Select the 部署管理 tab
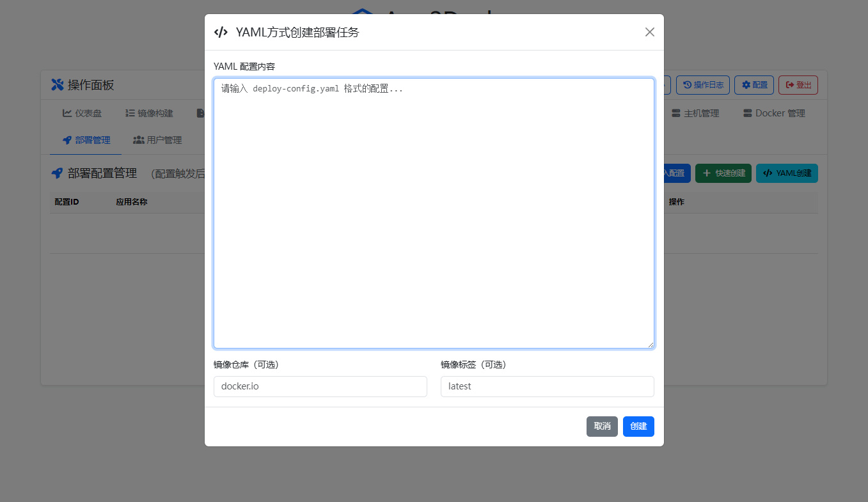Image resolution: width=868 pixels, height=502 pixels. point(86,140)
